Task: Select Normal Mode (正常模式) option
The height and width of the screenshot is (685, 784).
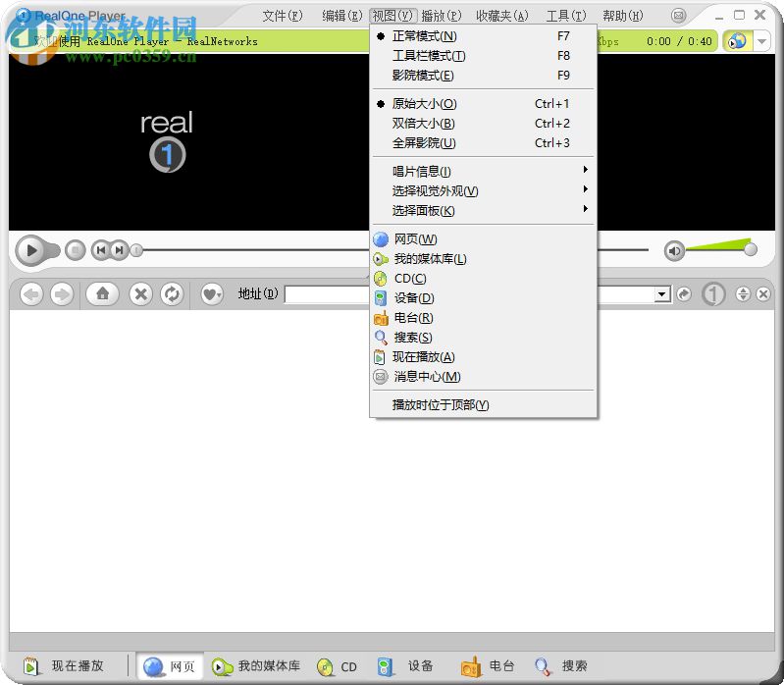Action: click(x=484, y=36)
